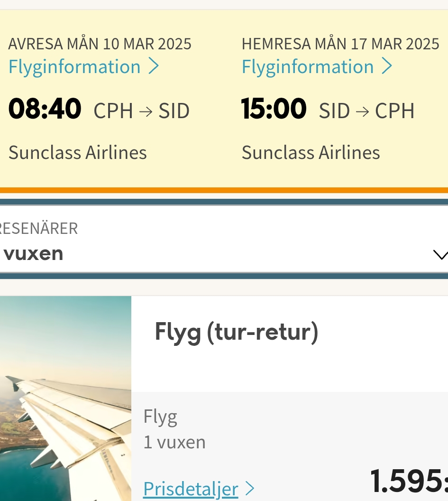
Task: Select the 15:00 return time
Action: 274,109
